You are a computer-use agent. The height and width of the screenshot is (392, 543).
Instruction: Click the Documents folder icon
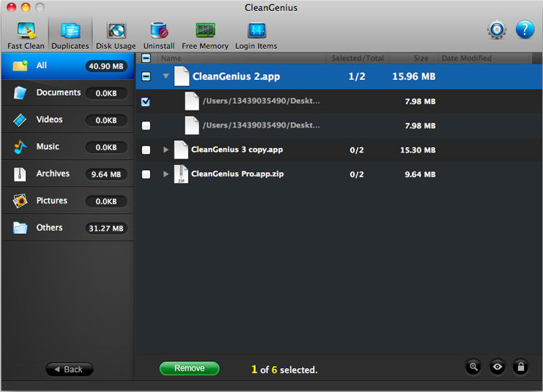[x=20, y=93]
